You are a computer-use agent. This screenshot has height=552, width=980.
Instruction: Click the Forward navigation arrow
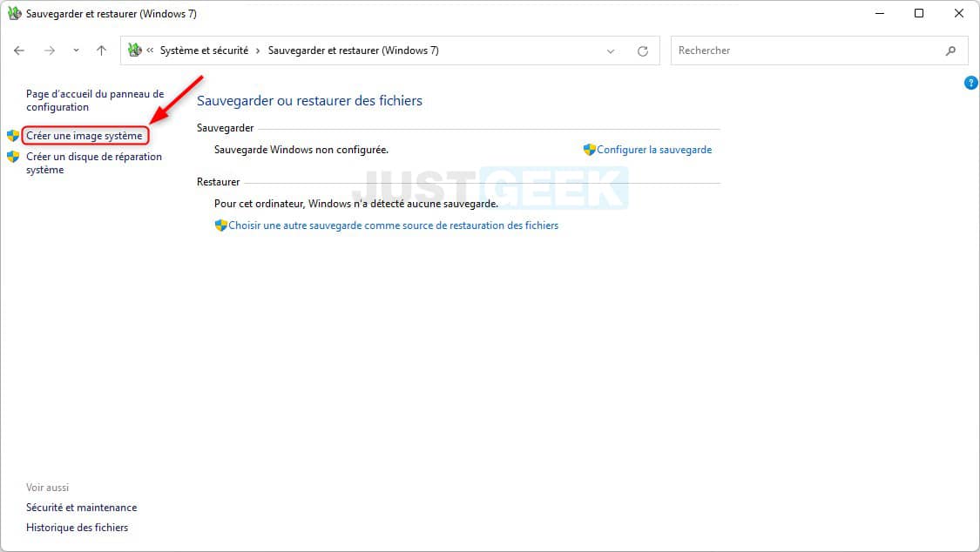click(x=50, y=50)
